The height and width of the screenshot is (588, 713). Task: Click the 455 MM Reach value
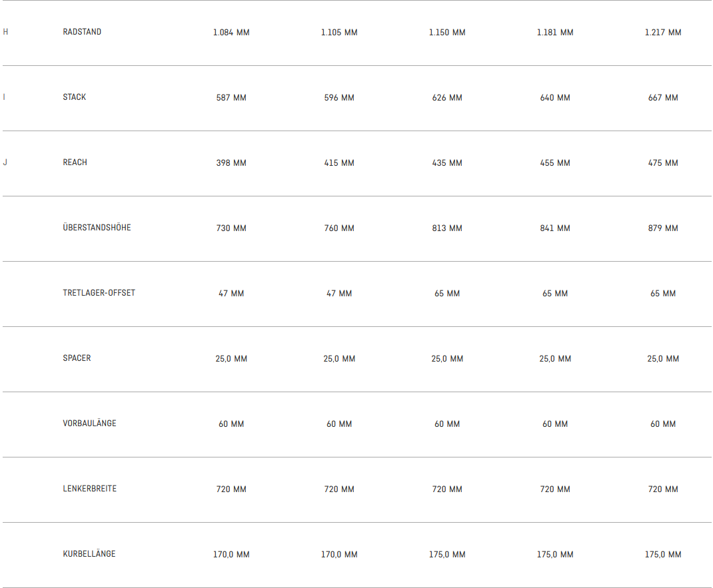click(555, 163)
